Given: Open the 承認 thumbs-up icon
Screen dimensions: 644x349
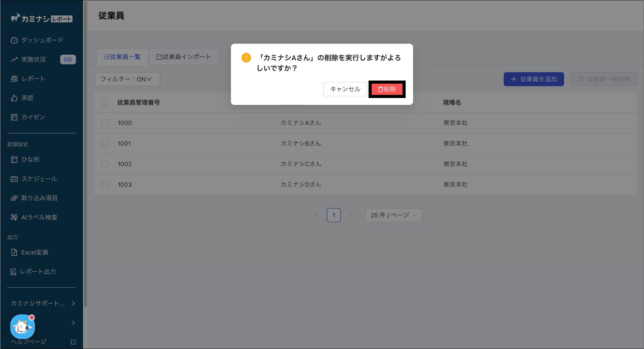Looking at the screenshot, I should [x=14, y=98].
